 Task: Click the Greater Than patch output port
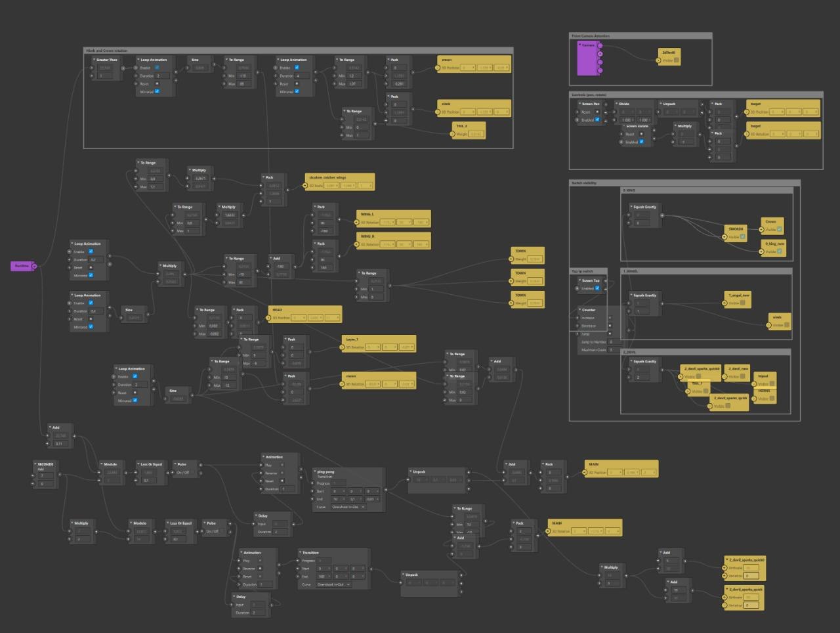tap(123, 68)
